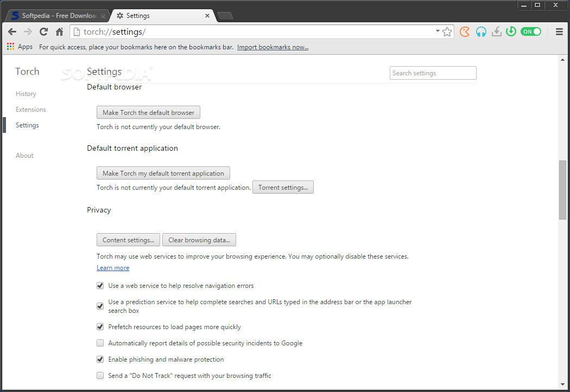Image resolution: width=570 pixels, height=392 pixels.
Task: Open Extensions in the sidebar
Action: [x=30, y=110]
